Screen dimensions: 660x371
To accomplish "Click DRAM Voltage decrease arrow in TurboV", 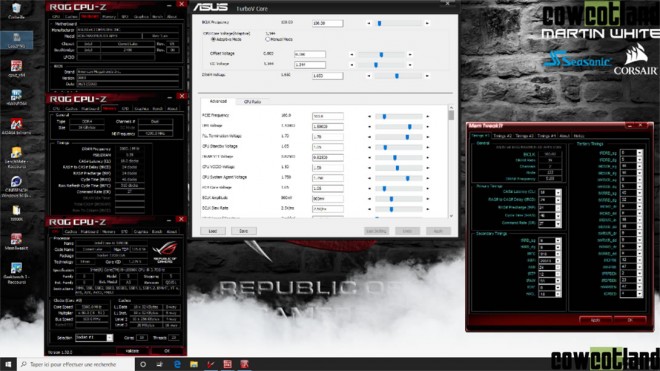I will [369, 76].
